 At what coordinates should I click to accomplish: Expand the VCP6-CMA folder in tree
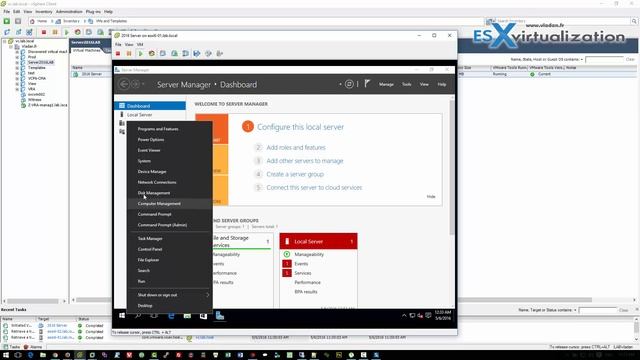[17, 78]
